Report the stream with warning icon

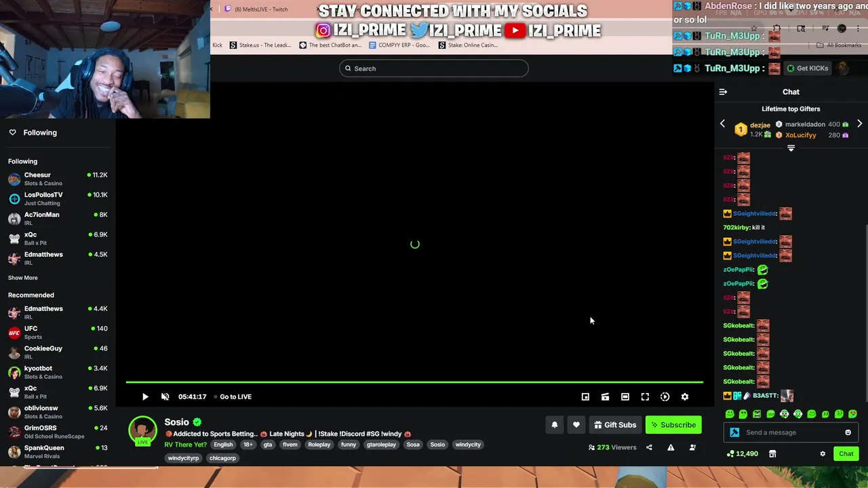tap(671, 447)
